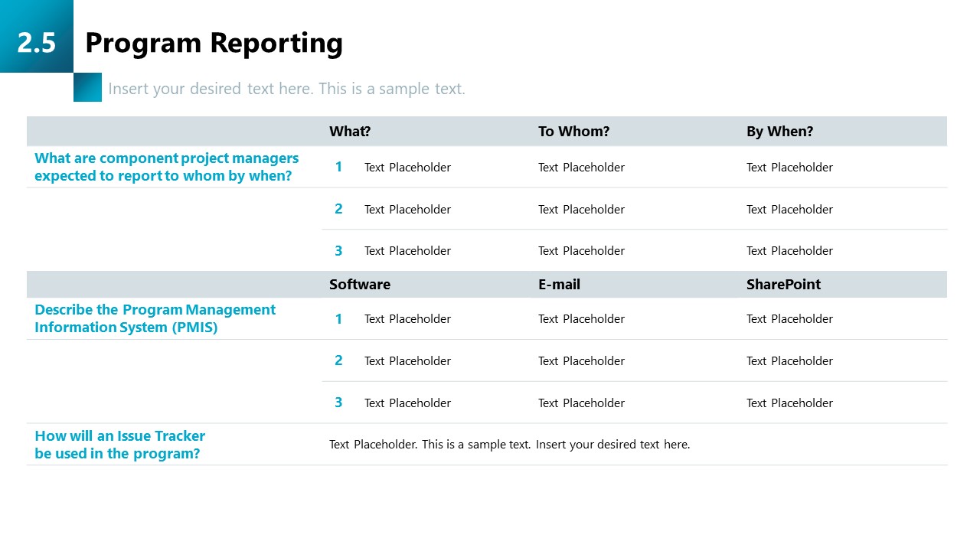Select the 'What?' column header
980x551 pixels.
pos(350,132)
